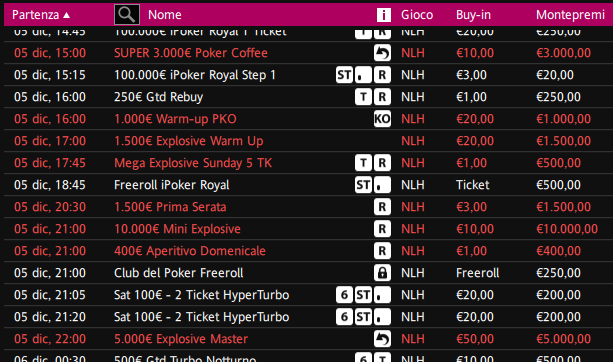Viewport: 613px width, 362px height.
Task: Select the Mega Explosive Sunday 5 TK row
Action: [x=308, y=163]
